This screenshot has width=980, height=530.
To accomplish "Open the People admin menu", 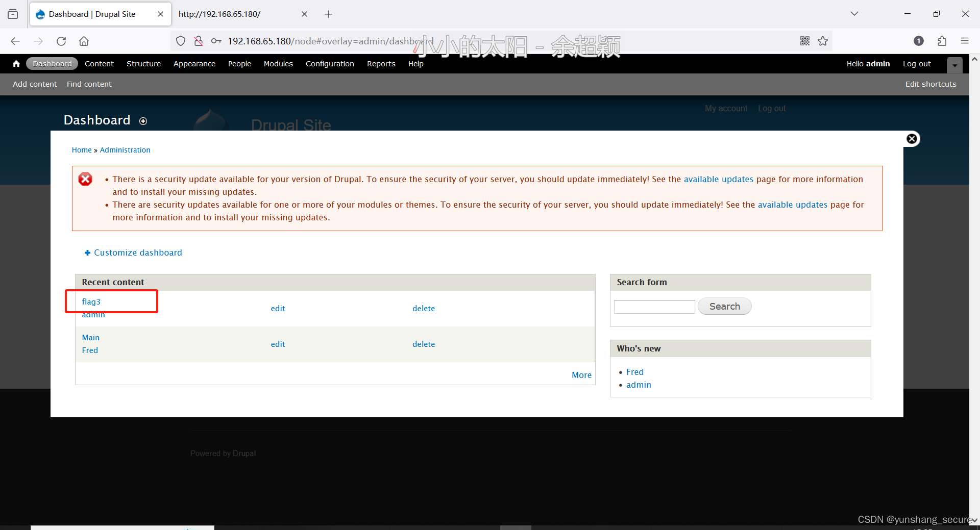I will tap(239, 64).
